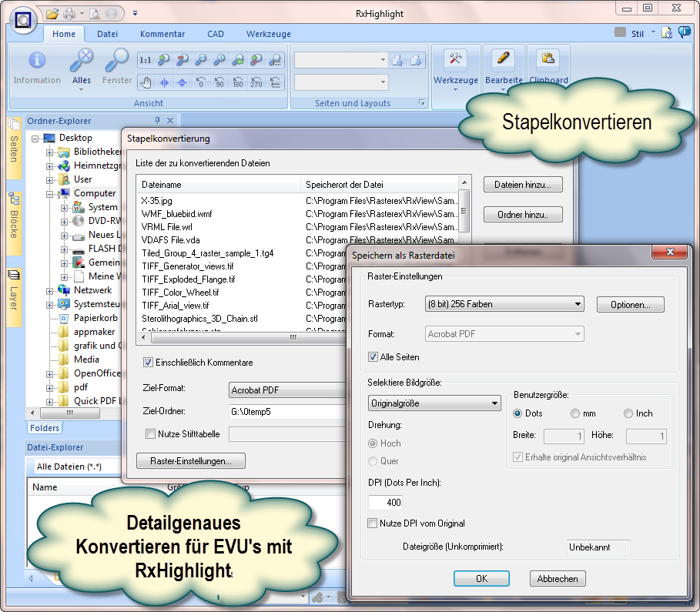The image size is (700, 612).
Task: Click the Bearbeite pencil icon
Action: point(503,60)
